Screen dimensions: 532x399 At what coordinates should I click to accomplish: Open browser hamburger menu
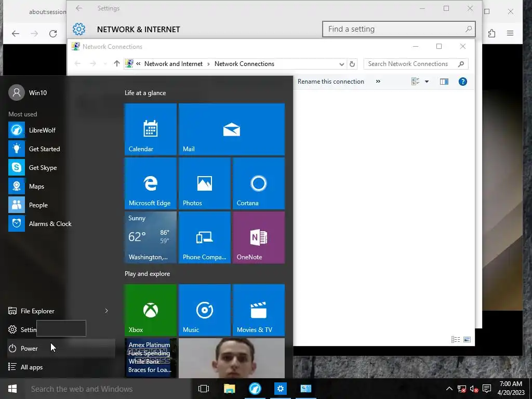click(x=510, y=33)
